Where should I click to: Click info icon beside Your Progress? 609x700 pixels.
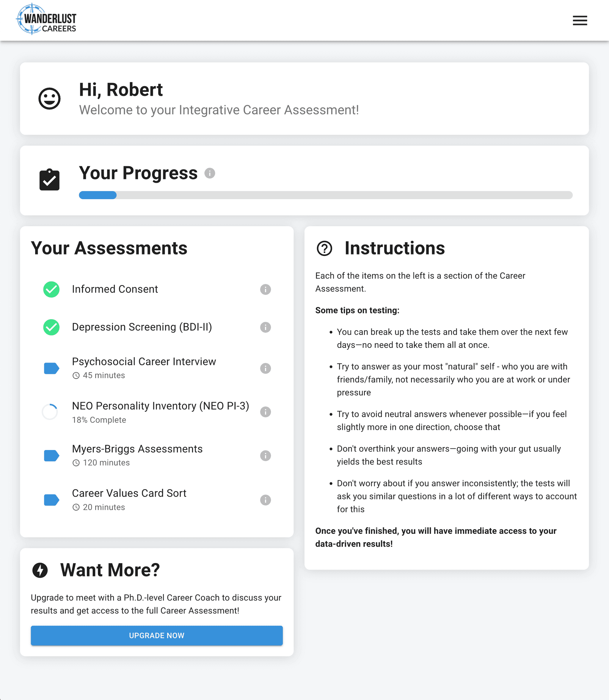tap(210, 173)
